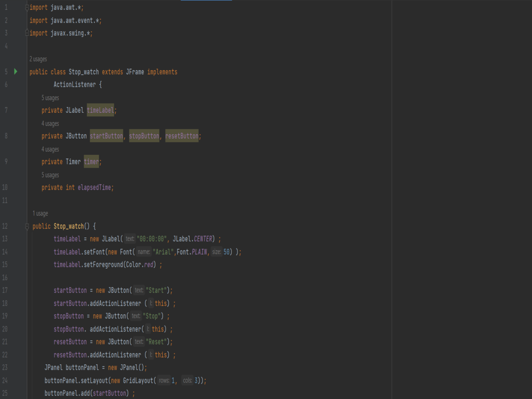The height and width of the screenshot is (399, 532).
Task: Click the highlighted startButton identifier on line 8
Action: (x=106, y=136)
